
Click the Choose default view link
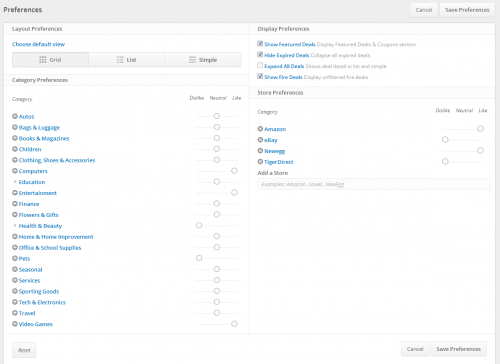point(39,44)
